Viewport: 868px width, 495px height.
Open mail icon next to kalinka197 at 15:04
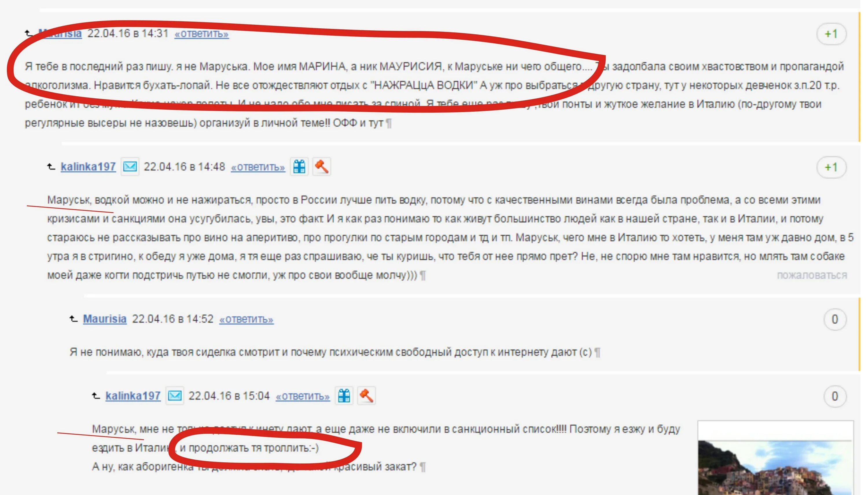(175, 396)
